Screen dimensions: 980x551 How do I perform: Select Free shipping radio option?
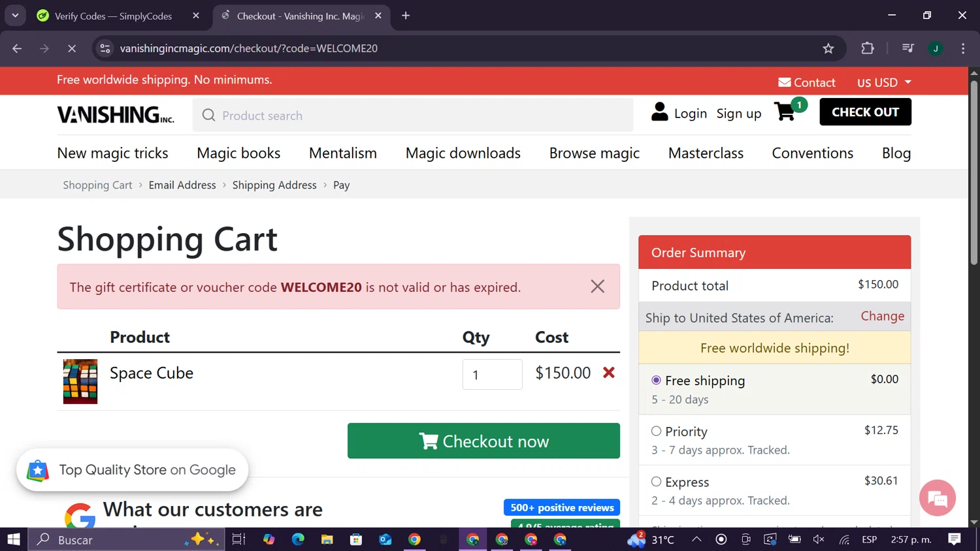pos(656,380)
